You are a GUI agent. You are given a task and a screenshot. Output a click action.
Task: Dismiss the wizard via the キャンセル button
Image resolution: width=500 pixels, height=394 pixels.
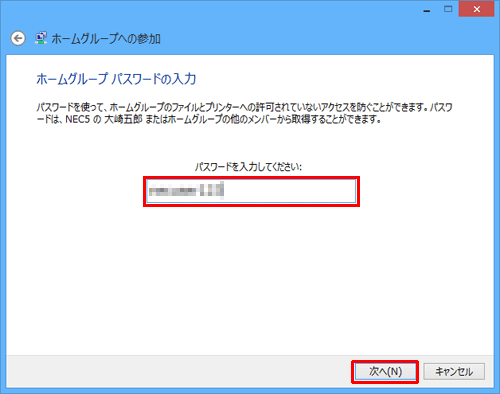pos(454,371)
